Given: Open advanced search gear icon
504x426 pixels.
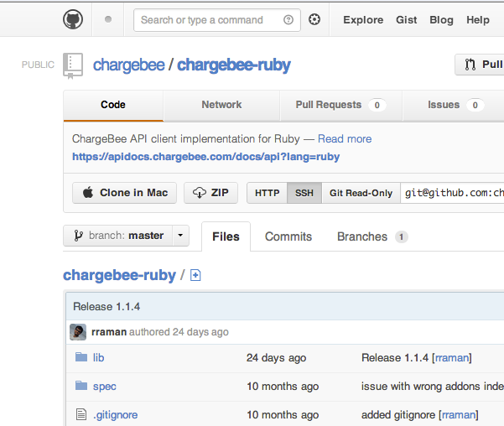Looking at the screenshot, I should point(314,19).
